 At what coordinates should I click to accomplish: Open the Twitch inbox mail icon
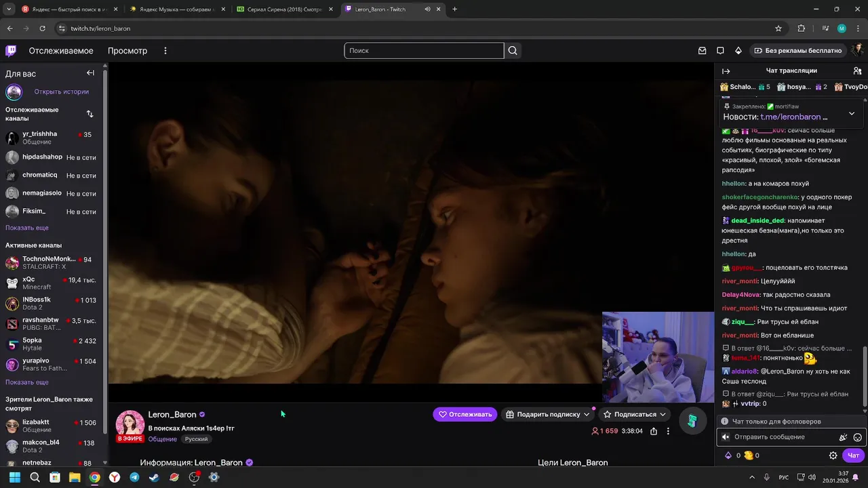(x=703, y=51)
